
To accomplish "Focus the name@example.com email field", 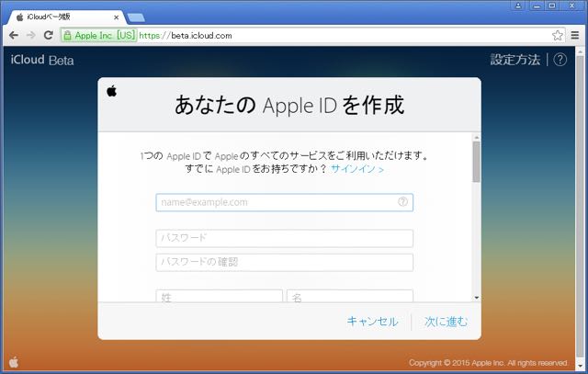I will (284, 202).
